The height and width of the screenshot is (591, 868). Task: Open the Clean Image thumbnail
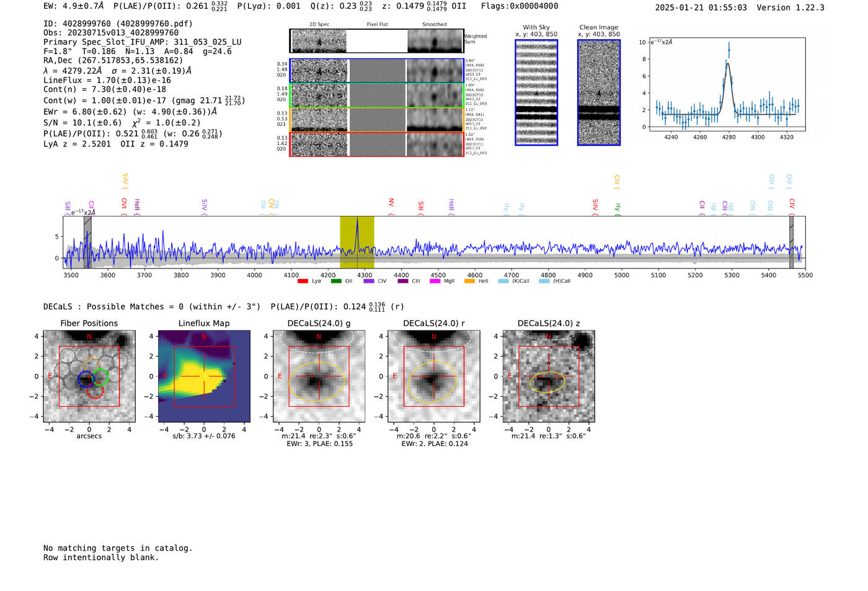click(599, 92)
